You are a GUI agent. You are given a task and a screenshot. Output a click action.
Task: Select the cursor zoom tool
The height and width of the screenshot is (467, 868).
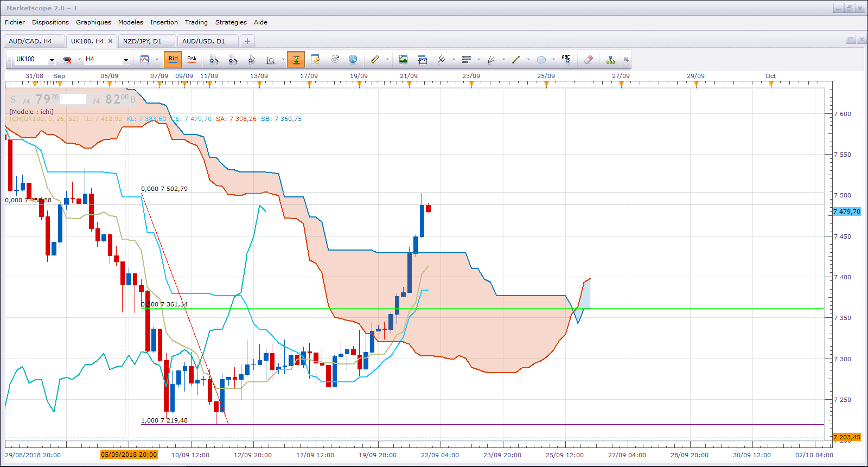click(252, 60)
